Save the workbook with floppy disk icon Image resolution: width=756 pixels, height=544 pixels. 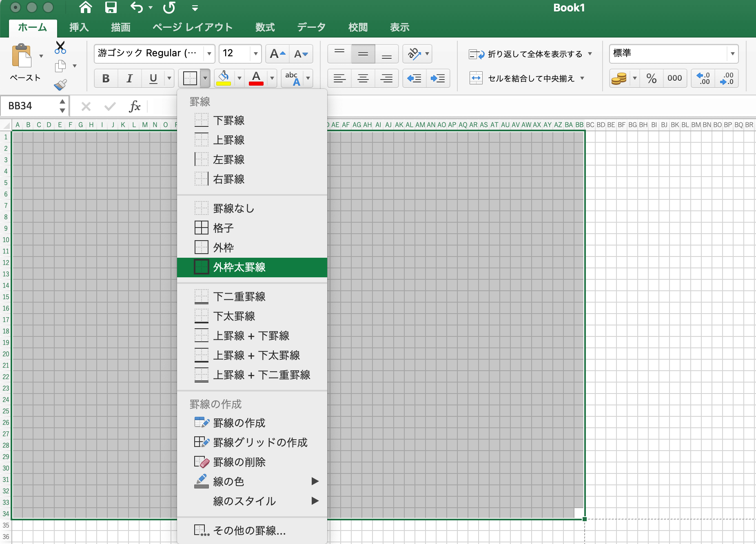[x=111, y=7]
